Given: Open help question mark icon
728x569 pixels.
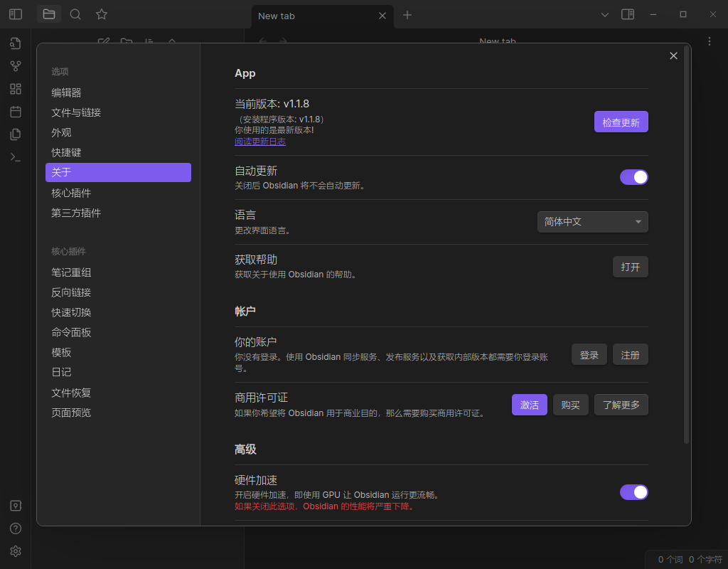Looking at the screenshot, I should point(16,528).
